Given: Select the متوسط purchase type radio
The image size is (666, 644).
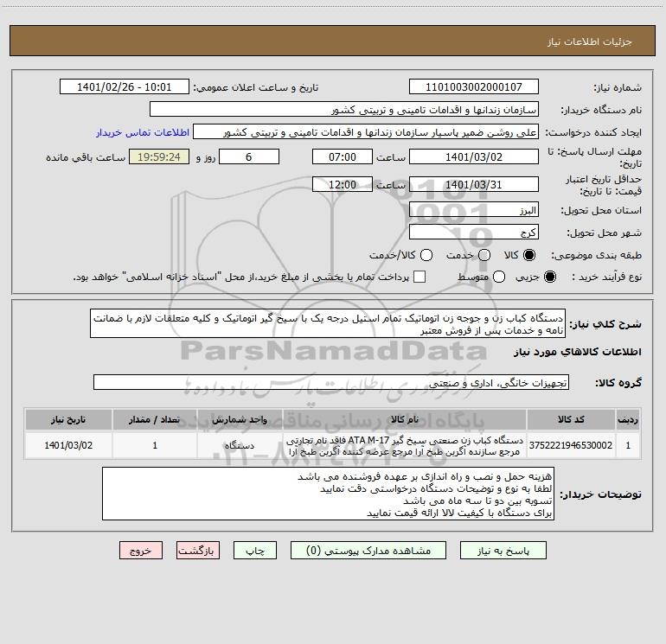Looking at the screenshot, I should point(499,277).
